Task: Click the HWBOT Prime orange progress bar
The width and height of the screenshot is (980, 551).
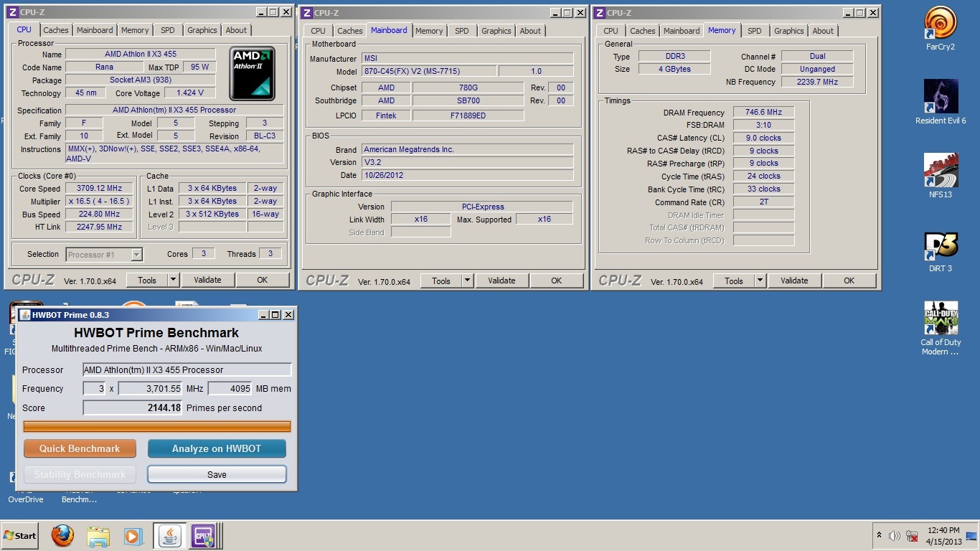Action: [157, 426]
